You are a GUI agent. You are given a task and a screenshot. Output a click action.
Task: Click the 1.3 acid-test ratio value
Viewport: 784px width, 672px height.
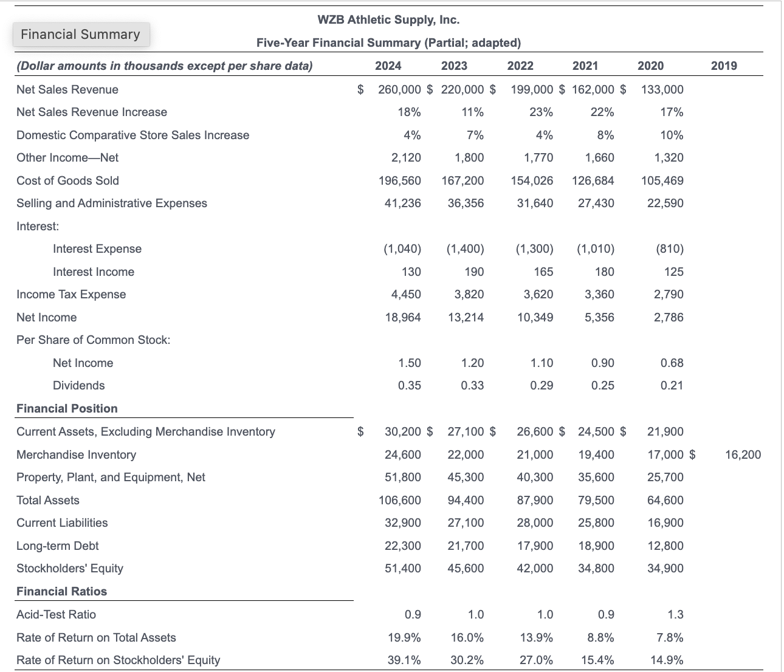point(675,614)
